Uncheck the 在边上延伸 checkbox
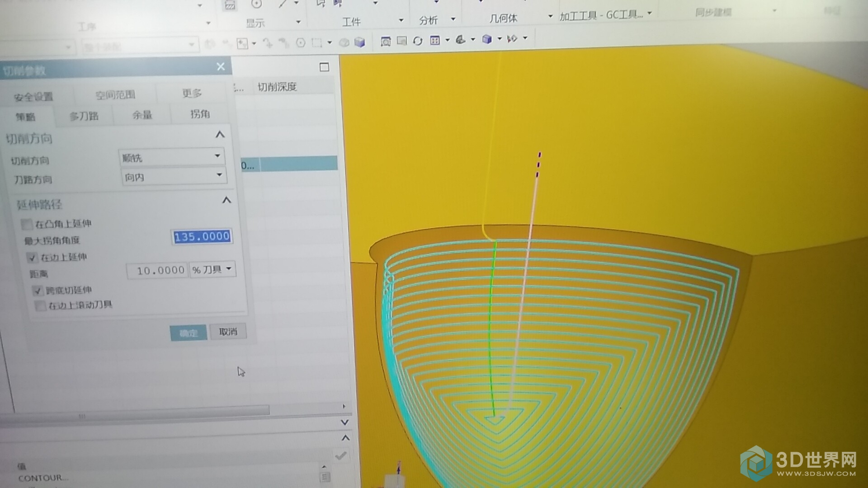868x488 pixels. pos(32,258)
